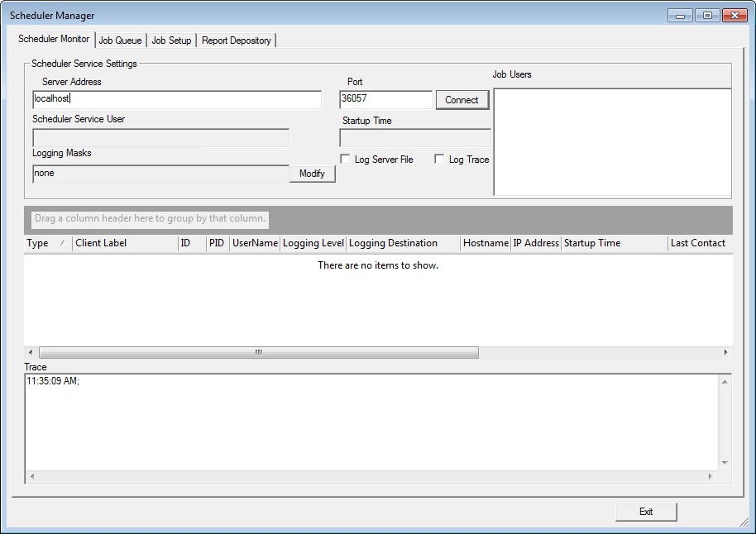756x534 pixels.
Task: Switch to the Job Queue tab
Action: pos(120,41)
